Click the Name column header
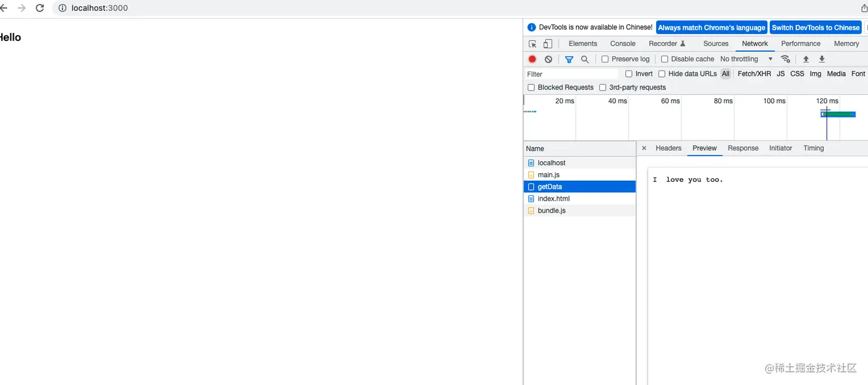 tap(580, 149)
